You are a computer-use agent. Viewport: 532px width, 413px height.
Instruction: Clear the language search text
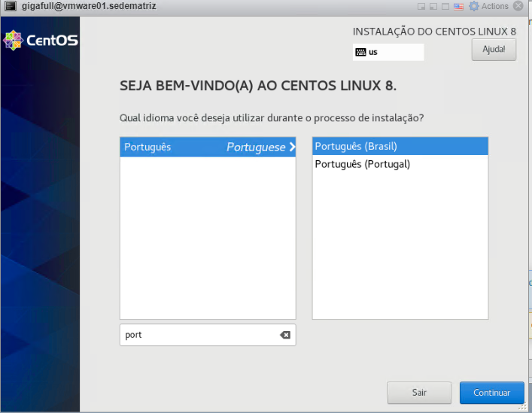pyautogui.click(x=285, y=335)
